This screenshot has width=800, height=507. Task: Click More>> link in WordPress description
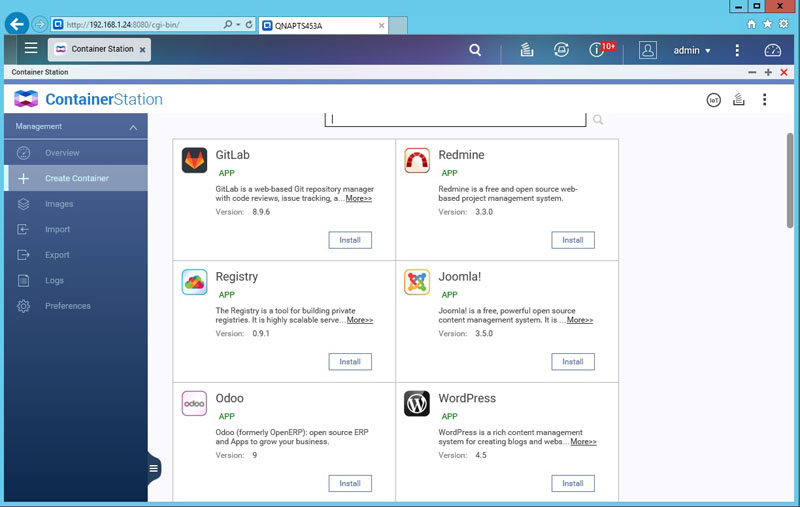[x=583, y=442]
